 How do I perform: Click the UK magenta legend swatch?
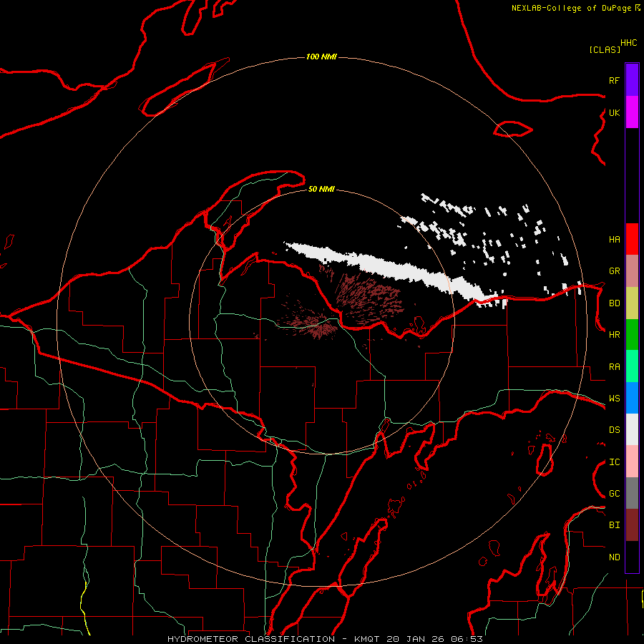click(x=632, y=112)
